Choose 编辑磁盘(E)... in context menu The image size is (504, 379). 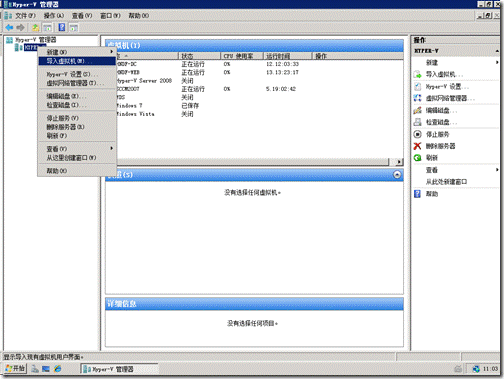click(x=77, y=96)
